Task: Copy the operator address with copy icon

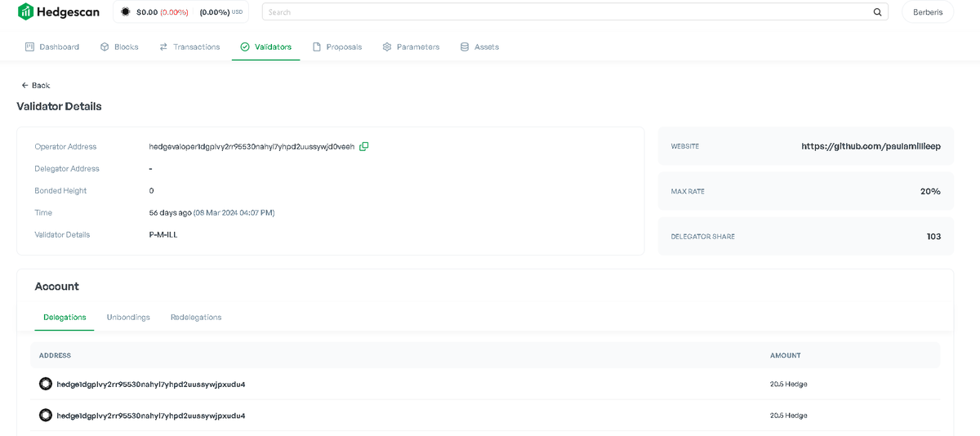Action: point(364,146)
